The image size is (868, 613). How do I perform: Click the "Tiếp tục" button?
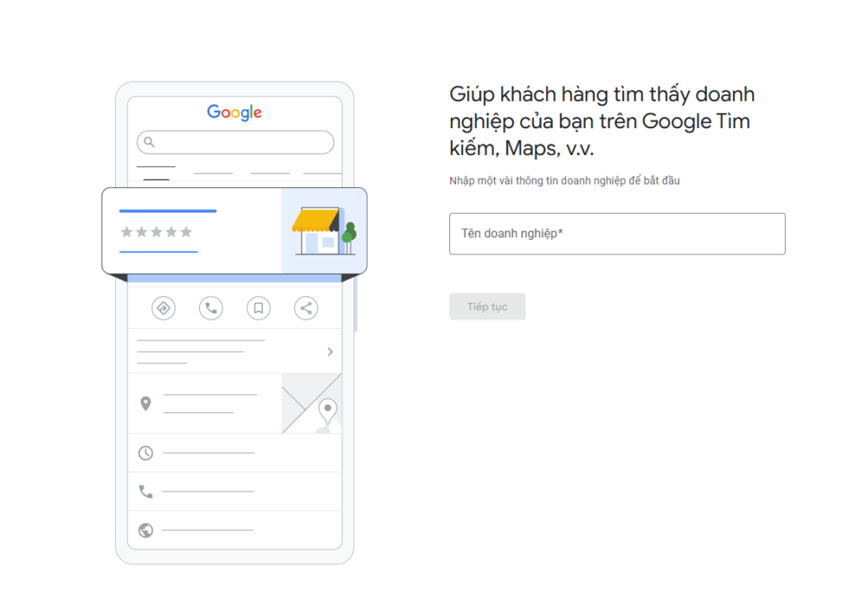click(x=487, y=306)
